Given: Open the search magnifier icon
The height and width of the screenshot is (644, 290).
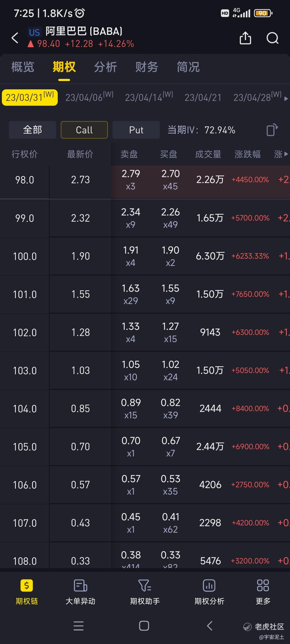Looking at the screenshot, I should click(272, 38).
